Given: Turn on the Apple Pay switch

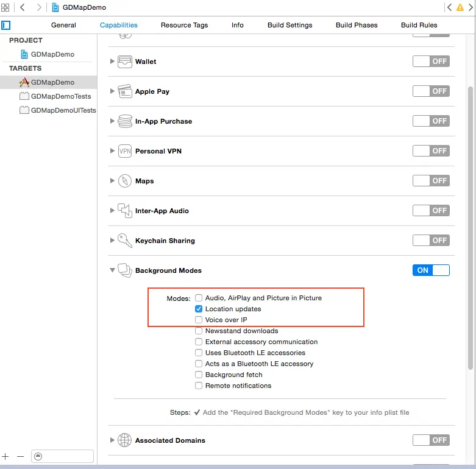Looking at the screenshot, I should [x=431, y=91].
